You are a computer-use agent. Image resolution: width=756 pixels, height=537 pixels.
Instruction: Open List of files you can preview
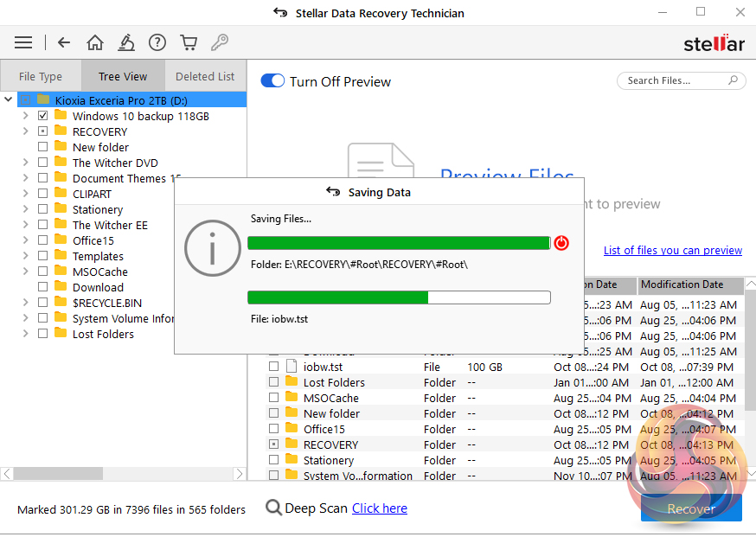pyautogui.click(x=673, y=250)
